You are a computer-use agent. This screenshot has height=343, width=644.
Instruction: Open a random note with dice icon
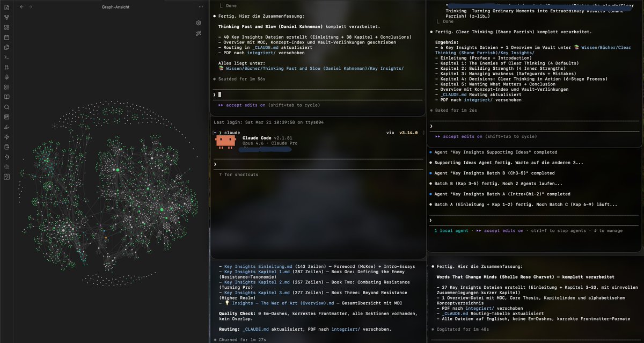(6, 176)
